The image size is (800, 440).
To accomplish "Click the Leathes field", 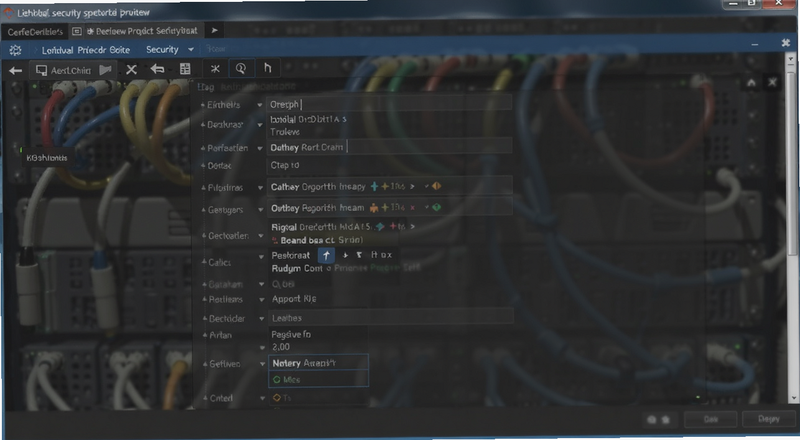I will [x=390, y=318].
